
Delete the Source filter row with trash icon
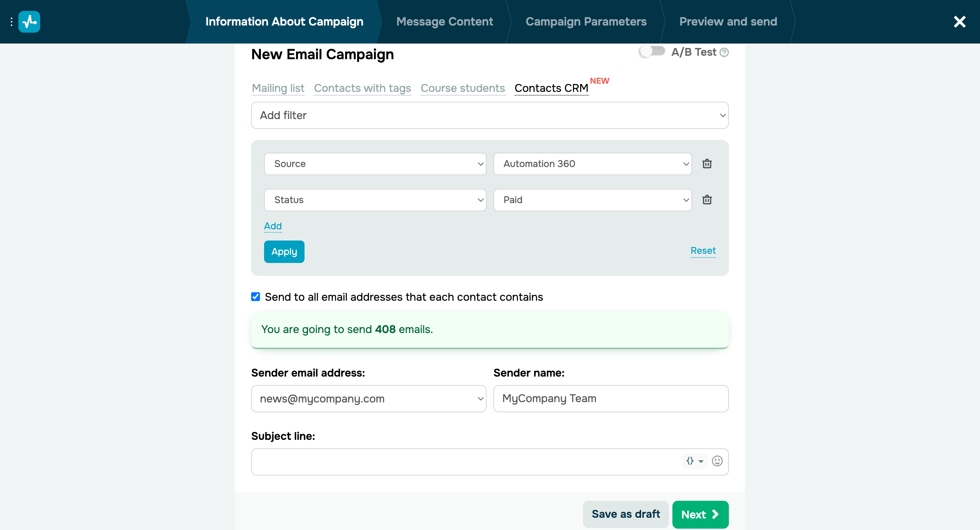pyautogui.click(x=707, y=164)
